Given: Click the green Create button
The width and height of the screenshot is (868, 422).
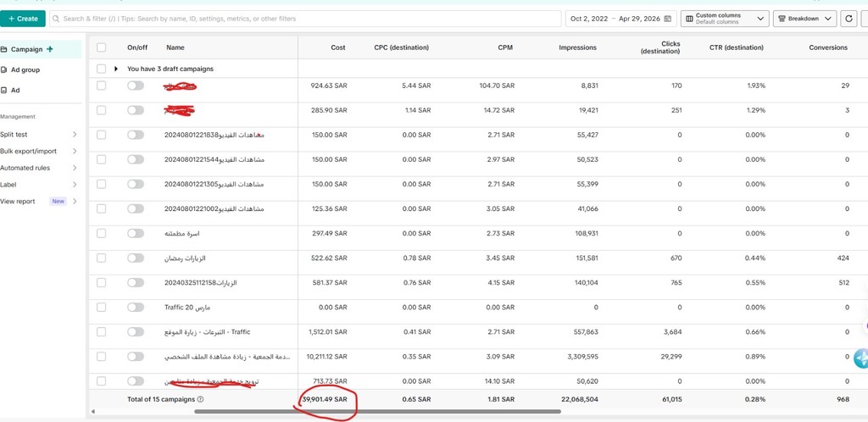Looking at the screenshot, I should tap(22, 19).
